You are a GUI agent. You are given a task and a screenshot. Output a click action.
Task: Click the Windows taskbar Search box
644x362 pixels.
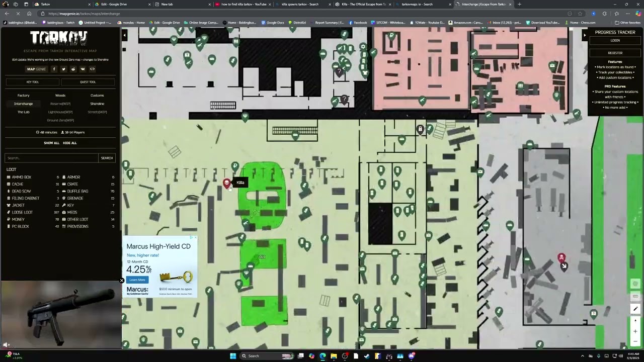pyautogui.click(x=267, y=356)
